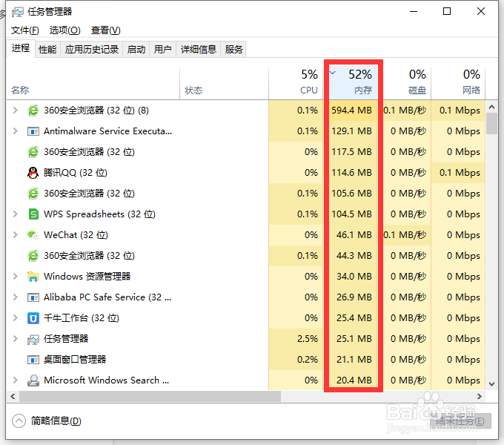Click the 360 browser icon in the 105.6 MB row

click(33, 194)
